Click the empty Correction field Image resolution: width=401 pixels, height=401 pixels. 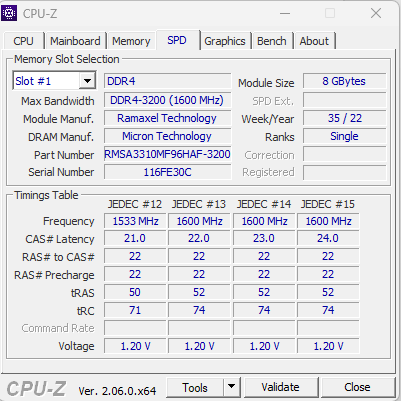pos(344,155)
